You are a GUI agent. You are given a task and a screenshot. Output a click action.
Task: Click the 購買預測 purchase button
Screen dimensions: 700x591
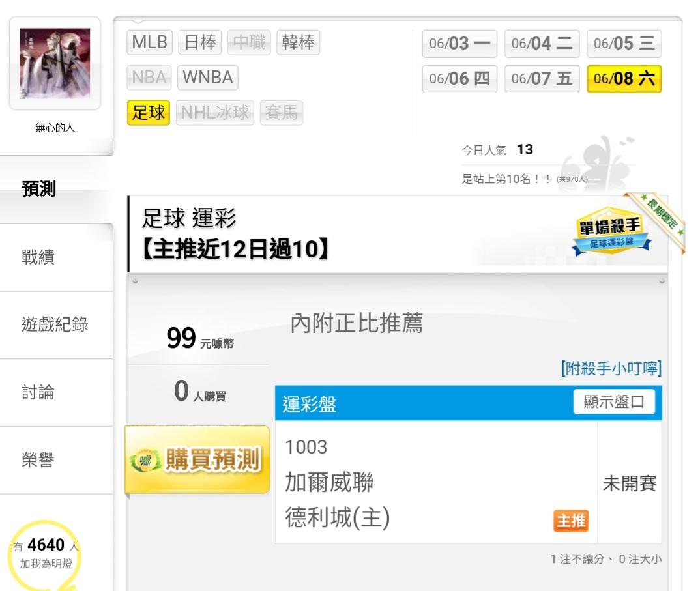(x=197, y=459)
